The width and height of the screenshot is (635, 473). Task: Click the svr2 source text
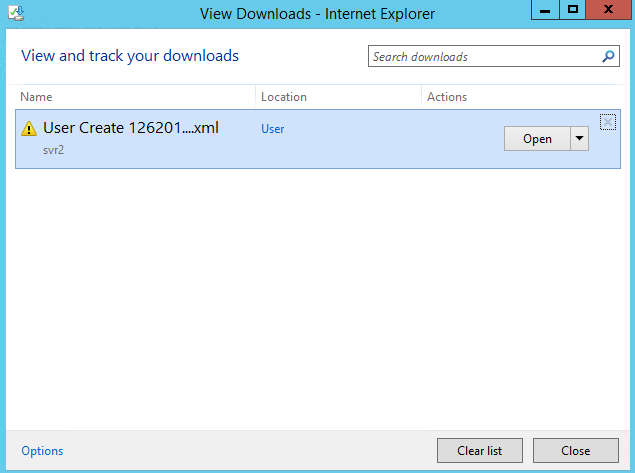pyautogui.click(x=53, y=150)
